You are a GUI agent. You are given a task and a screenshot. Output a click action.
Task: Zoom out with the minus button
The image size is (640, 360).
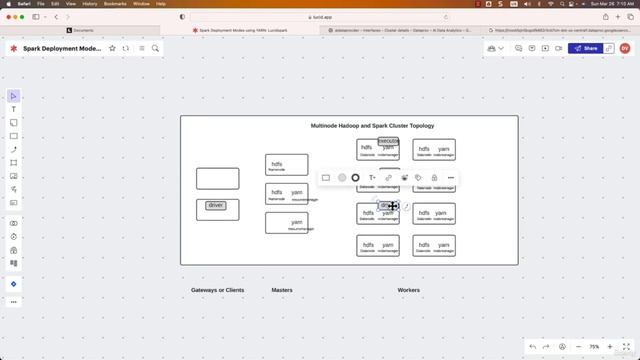click(x=578, y=347)
